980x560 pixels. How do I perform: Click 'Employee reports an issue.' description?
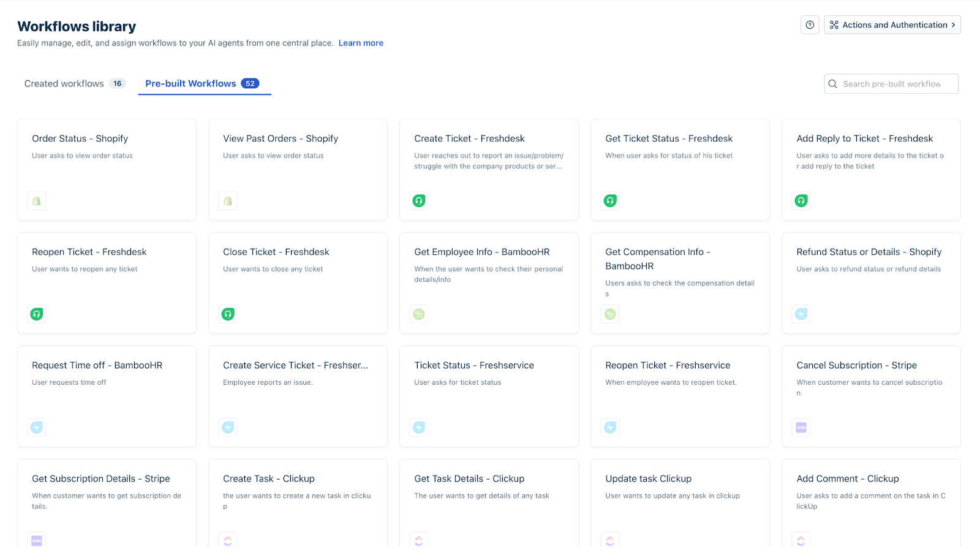268,382
